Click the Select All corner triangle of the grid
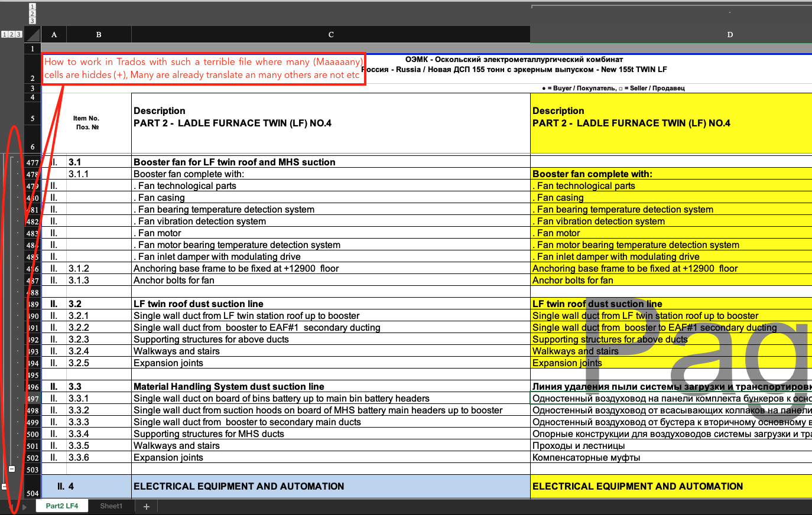The height and width of the screenshot is (515, 812). tap(33, 34)
